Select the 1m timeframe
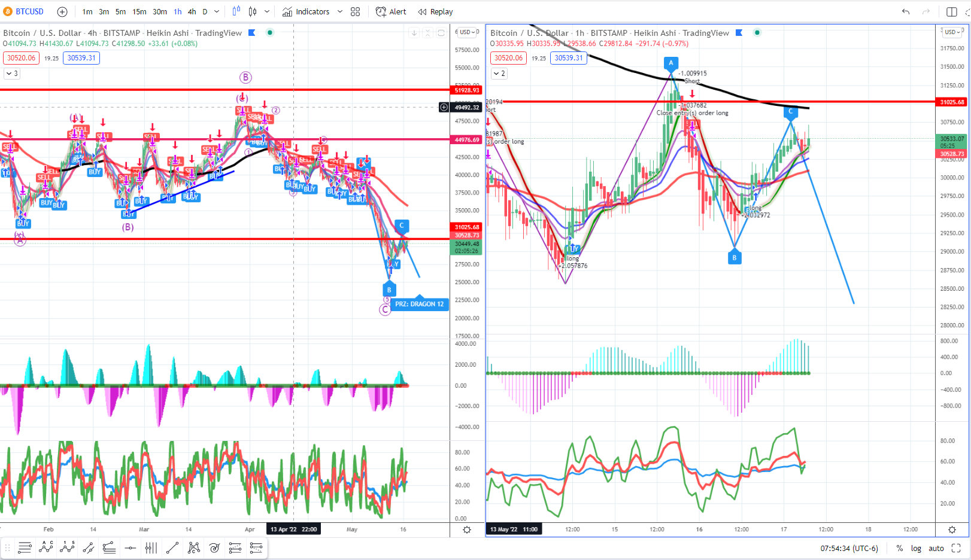This screenshot has width=971, height=560. pyautogui.click(x=87, y=11)
